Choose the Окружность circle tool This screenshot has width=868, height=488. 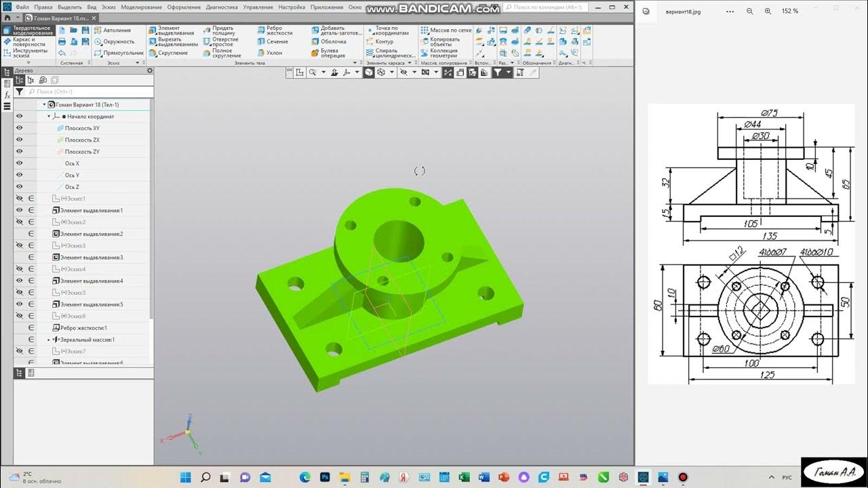tap(114, 41)
